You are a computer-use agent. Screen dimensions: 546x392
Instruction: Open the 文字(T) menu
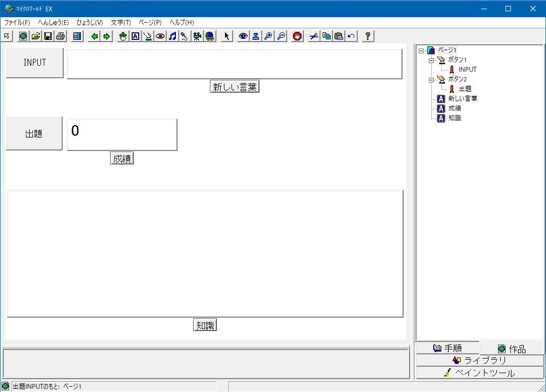pos(121,23)
